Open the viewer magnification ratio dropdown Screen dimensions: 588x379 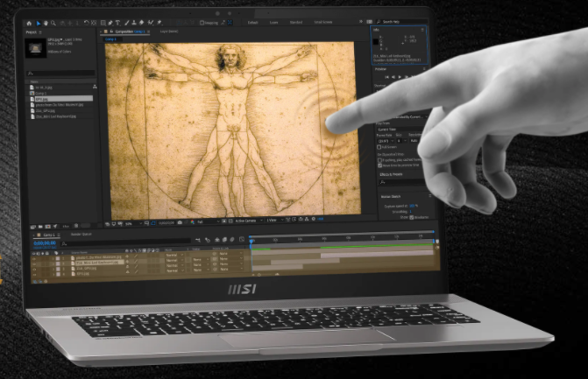133,223
